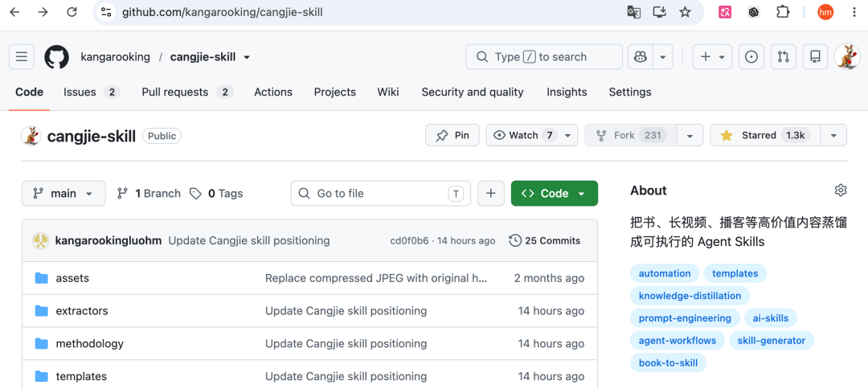
Task: Open the skill-generator topic tag
Action: tap(771, 340)
